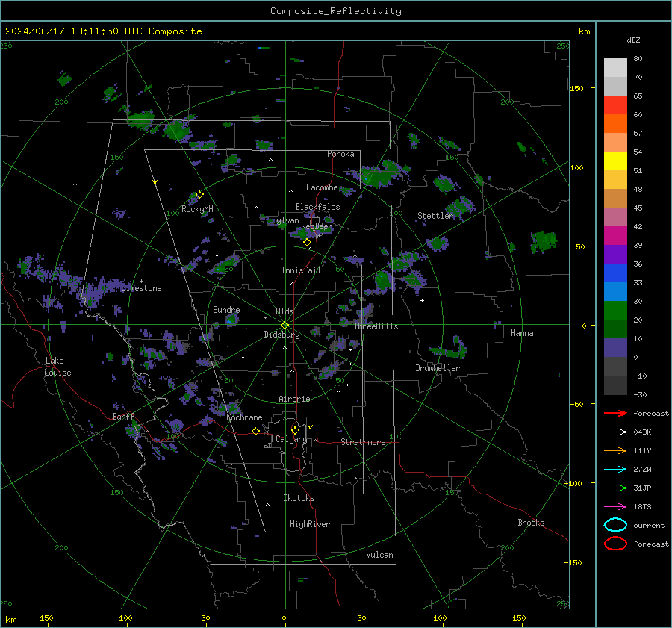Click the Okotoks label
672x628 pixels.
299,498
